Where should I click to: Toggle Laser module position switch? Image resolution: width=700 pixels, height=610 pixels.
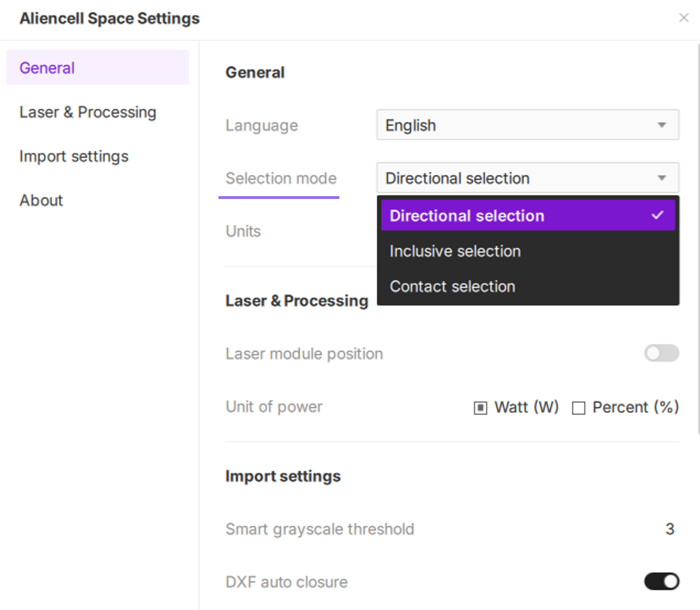pos(661,353)
